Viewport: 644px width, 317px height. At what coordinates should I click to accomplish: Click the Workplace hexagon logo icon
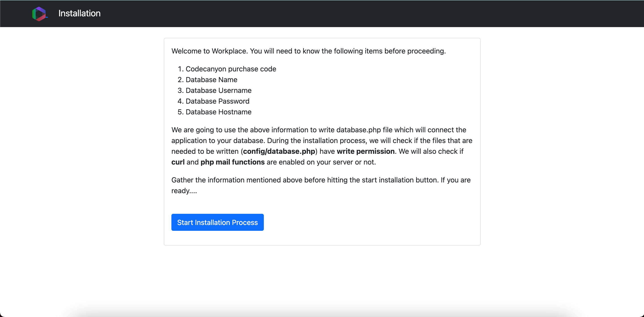(x=39, y=13)
